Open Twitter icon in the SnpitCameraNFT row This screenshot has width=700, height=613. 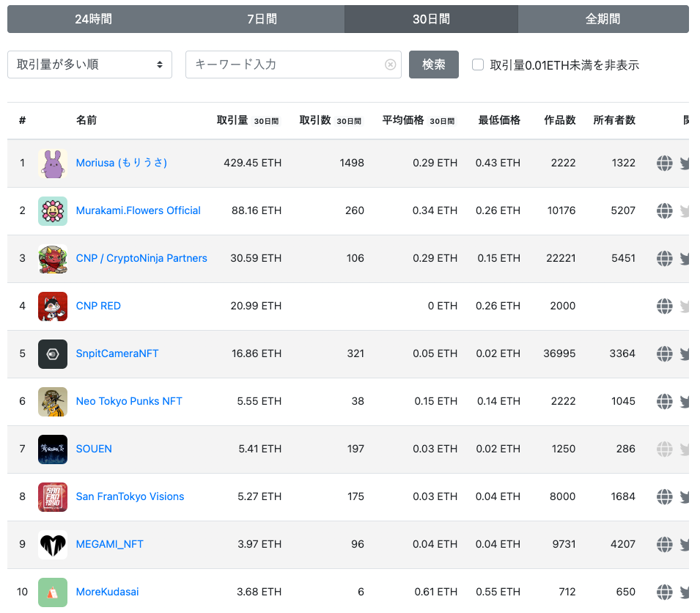(685, 354)
